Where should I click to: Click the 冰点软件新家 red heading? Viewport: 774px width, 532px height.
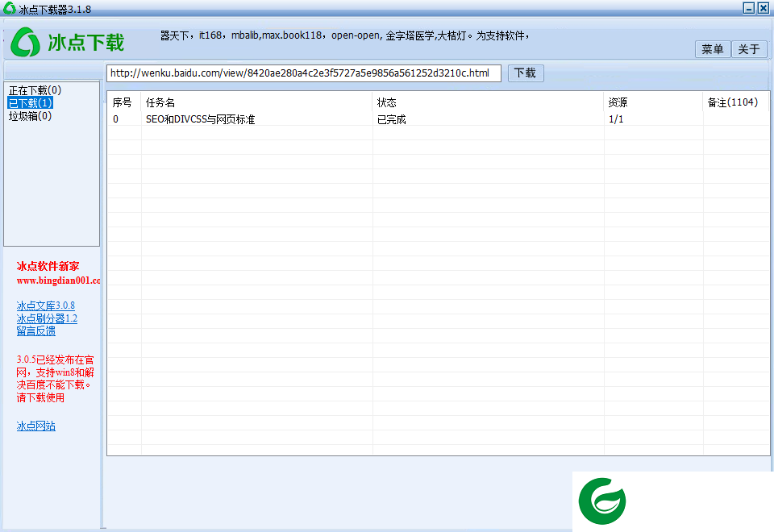pyautogui.click(x=48, y=267)
